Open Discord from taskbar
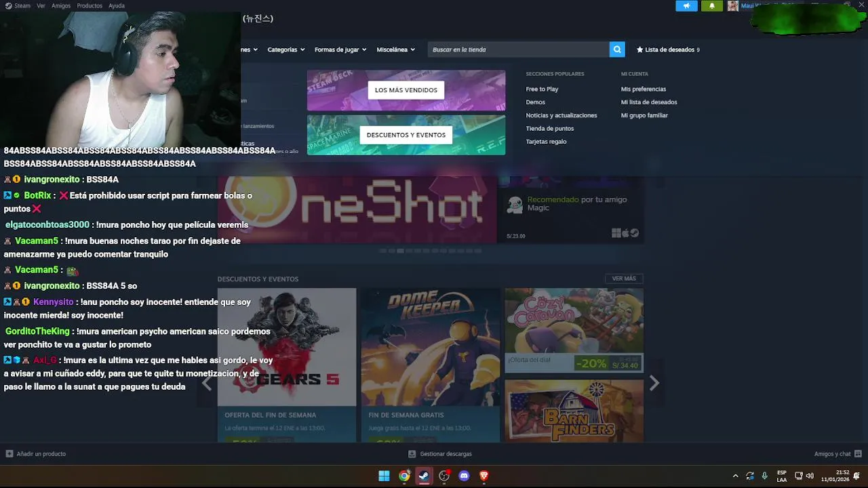 tap(464, 476)
